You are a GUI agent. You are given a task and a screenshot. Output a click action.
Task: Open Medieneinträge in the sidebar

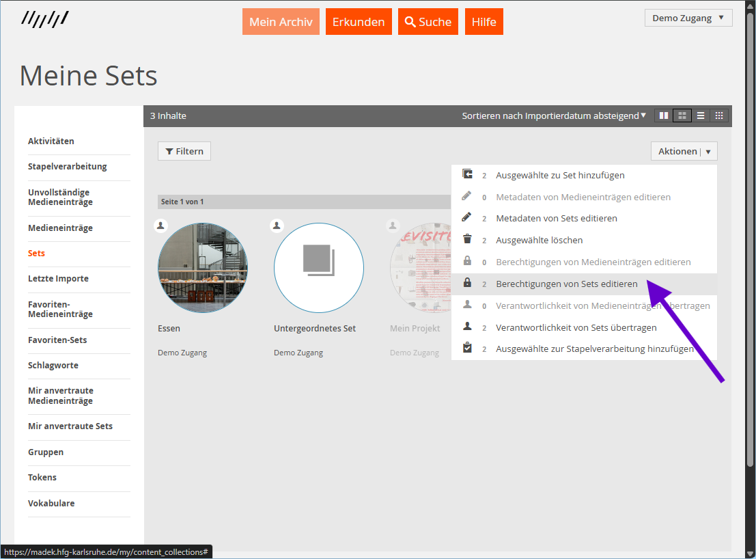pos(60,228)
